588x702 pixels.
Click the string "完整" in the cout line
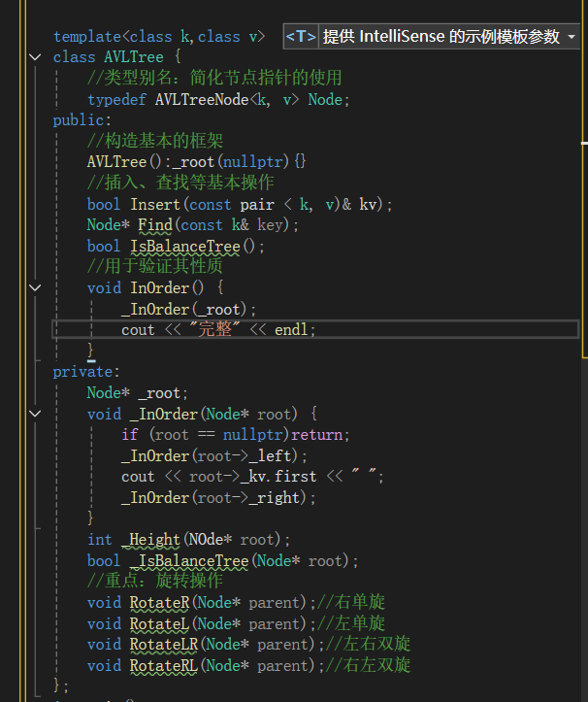[x=214, y=329]
